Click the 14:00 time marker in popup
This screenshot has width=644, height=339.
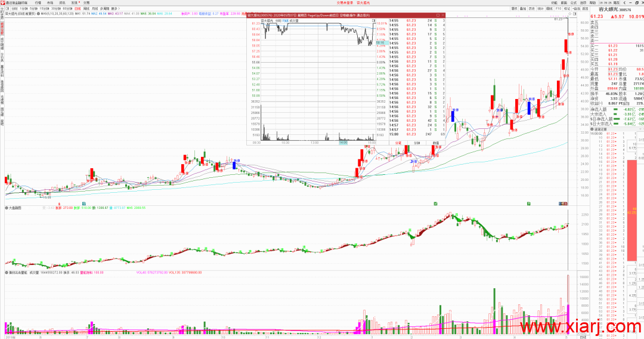(x=343, y=143)
